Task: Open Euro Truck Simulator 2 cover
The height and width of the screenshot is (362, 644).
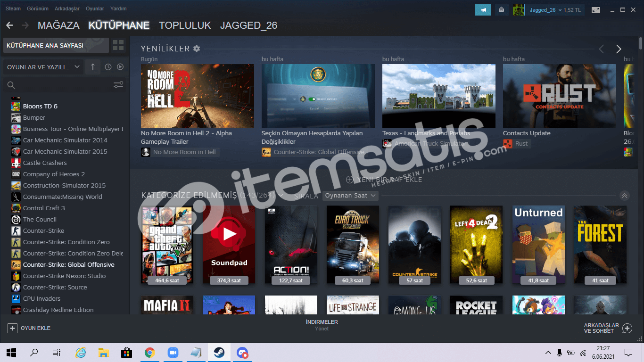Action: pos(353,245)
